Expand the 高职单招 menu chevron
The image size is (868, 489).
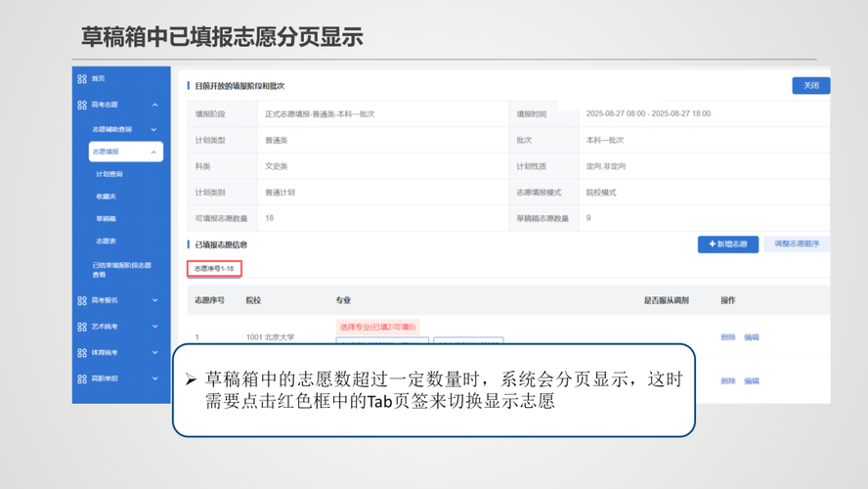[155, 378]
